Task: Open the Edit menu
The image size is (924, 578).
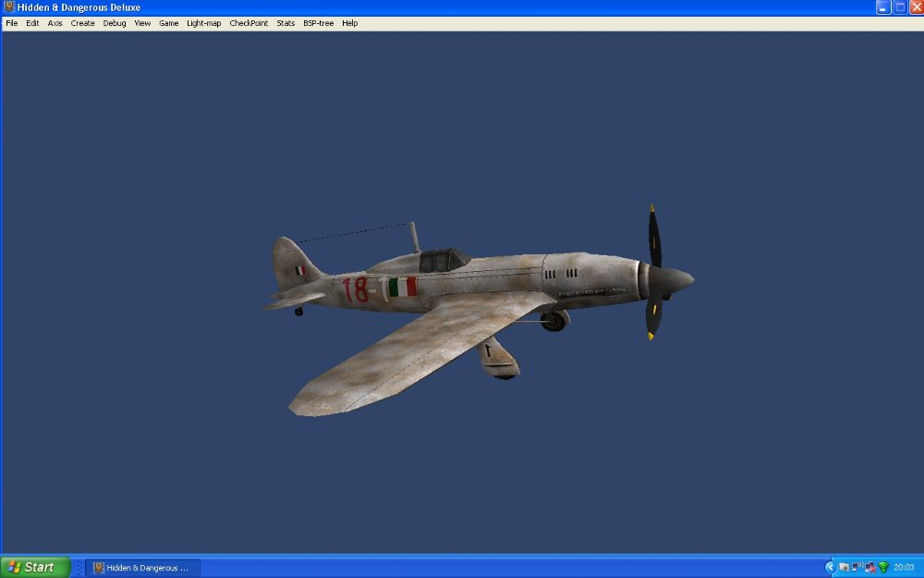Action: (x=32, y=23)
